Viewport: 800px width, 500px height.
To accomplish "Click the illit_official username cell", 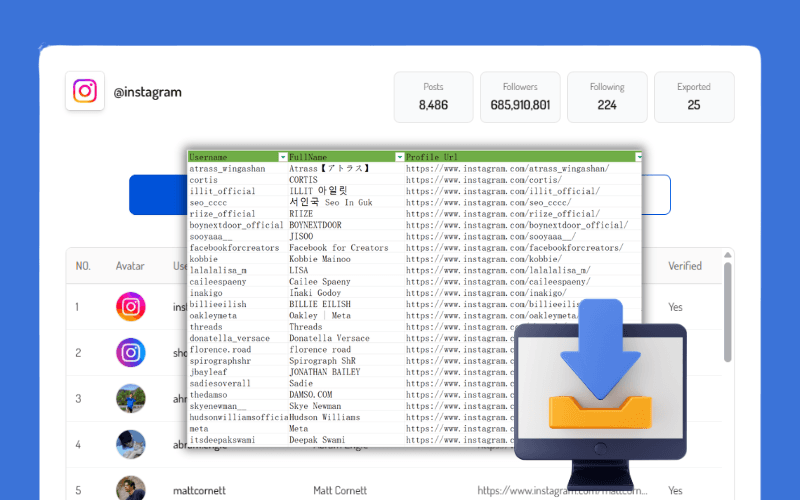I will point(222,191).
